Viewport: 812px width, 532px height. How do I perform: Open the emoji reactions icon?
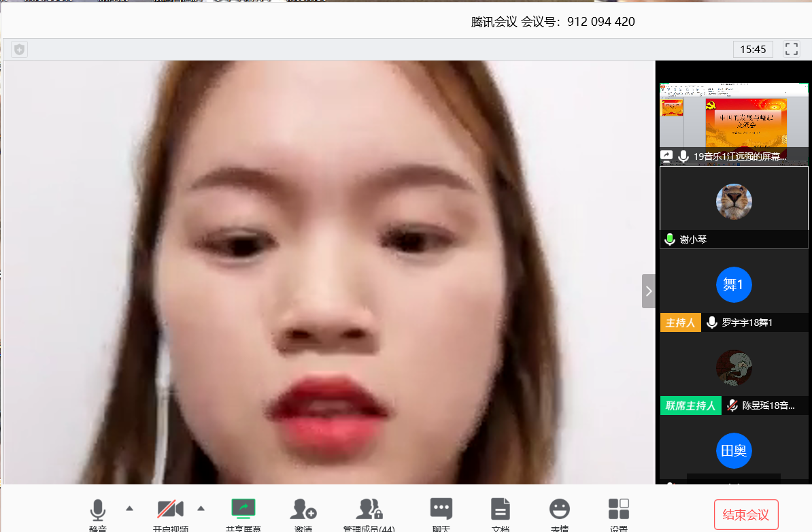(559, 510)
